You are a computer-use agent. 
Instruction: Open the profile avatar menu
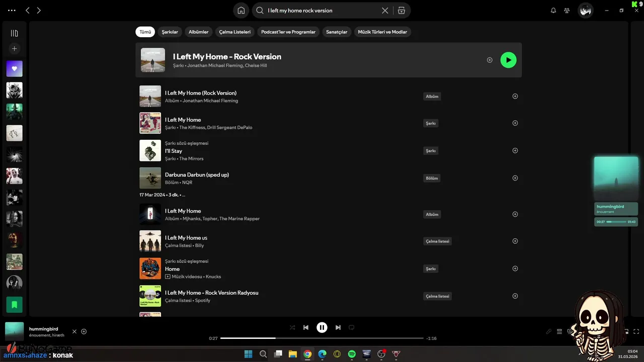(x=585, y=11)
